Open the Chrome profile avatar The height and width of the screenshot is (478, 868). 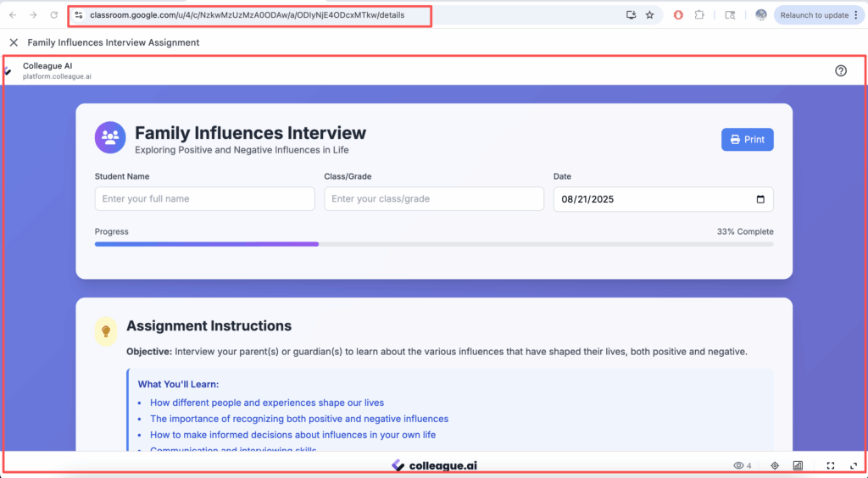[760, 15]
